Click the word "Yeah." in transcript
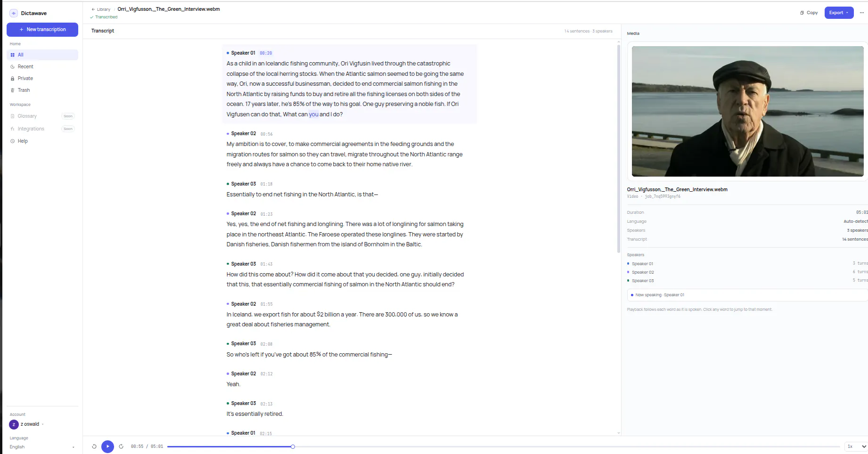Screen dimensions: 868x454 point(233,384)
